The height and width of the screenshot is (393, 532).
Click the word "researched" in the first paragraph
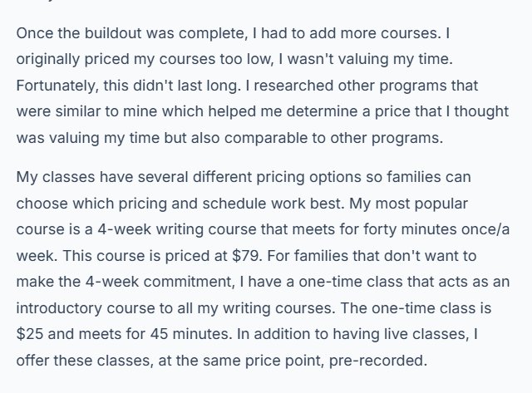pos(292,86)
